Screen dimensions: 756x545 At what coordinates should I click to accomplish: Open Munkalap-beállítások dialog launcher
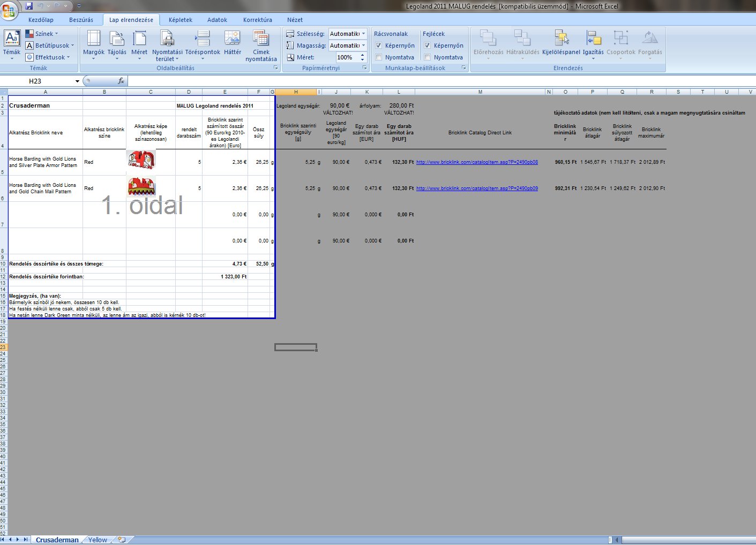[463, 68]
